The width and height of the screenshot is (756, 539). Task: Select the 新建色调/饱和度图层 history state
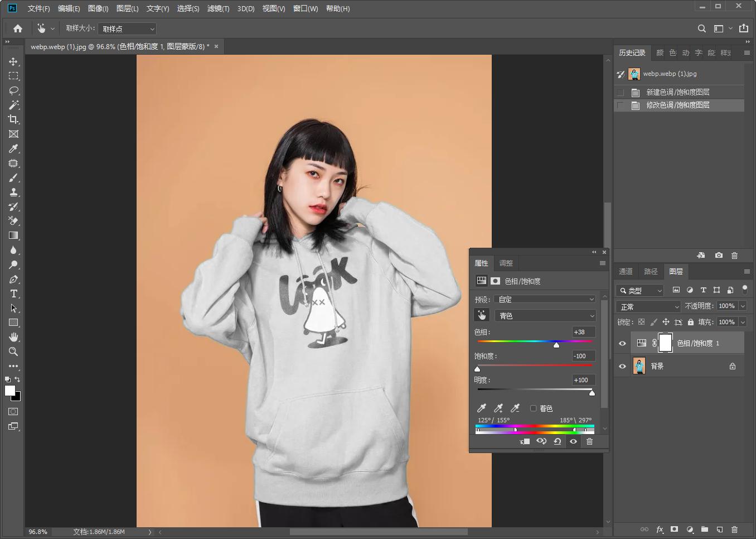click(x=677, y=92)
